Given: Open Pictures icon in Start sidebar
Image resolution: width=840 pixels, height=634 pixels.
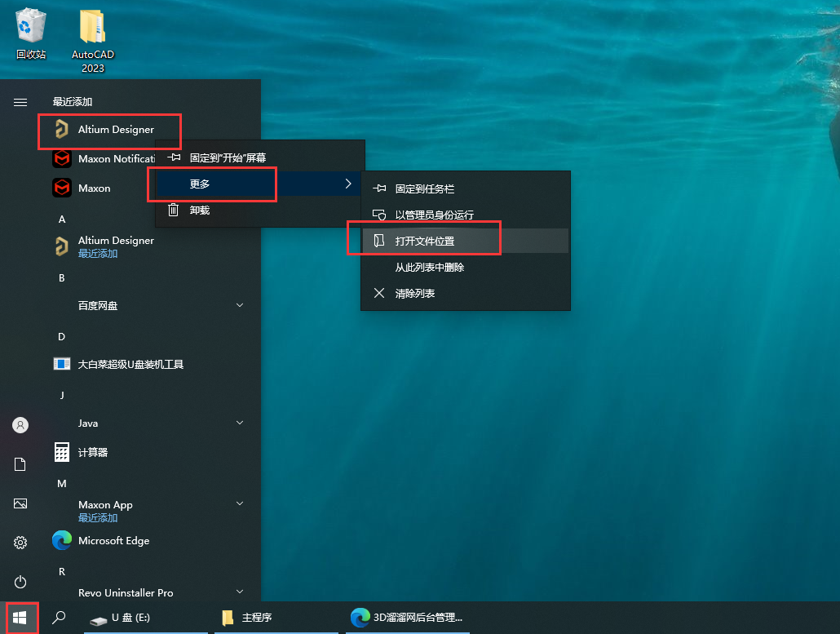Looking at the screenshot, I should click(x=20, y=503).
